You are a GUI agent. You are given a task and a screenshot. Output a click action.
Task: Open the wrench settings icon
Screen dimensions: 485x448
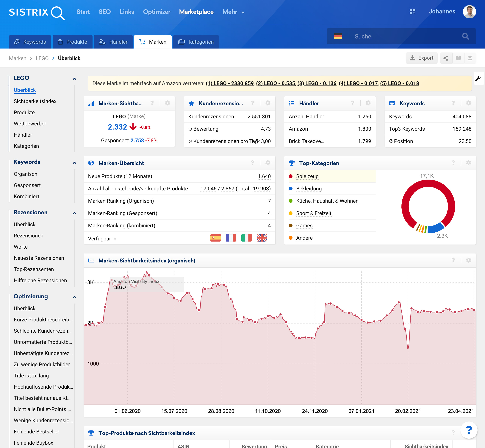click(478, 79)
